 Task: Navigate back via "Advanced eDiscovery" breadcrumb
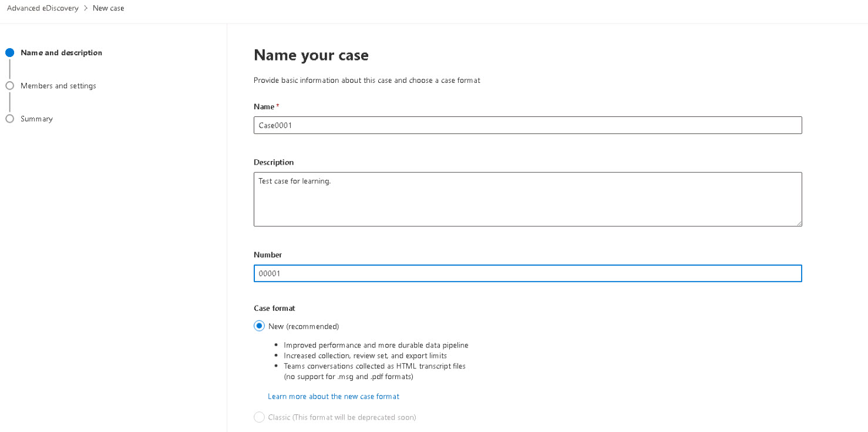tap(42, 8)
